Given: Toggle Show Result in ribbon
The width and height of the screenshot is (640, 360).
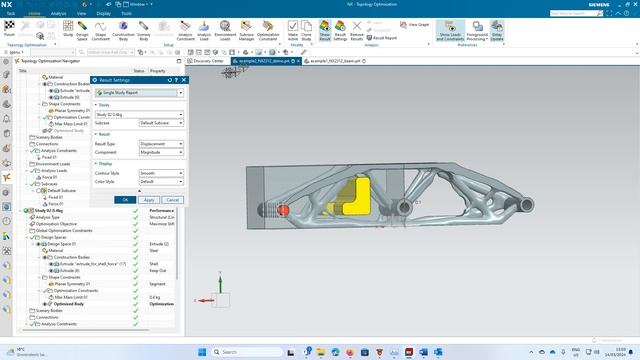Looking at the screenshot, I should coord(325,31).
